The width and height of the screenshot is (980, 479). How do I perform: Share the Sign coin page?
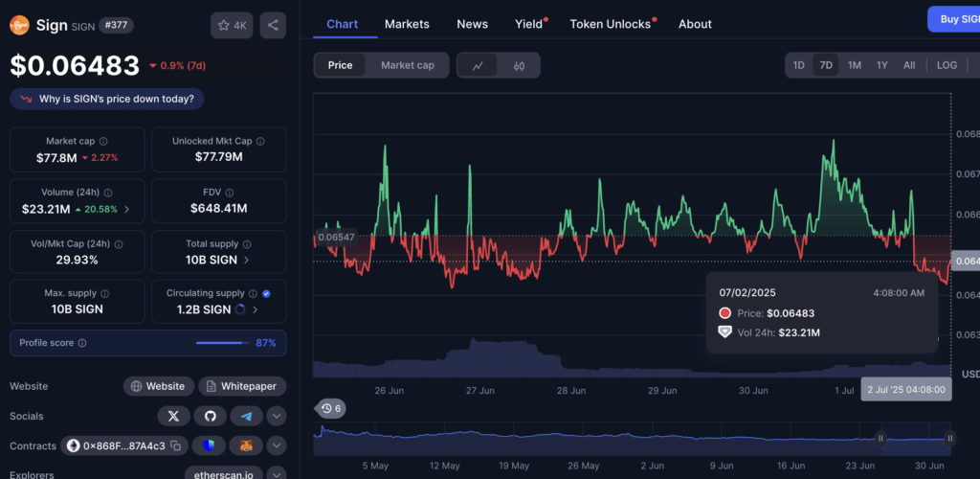click(x=273, y=26)
